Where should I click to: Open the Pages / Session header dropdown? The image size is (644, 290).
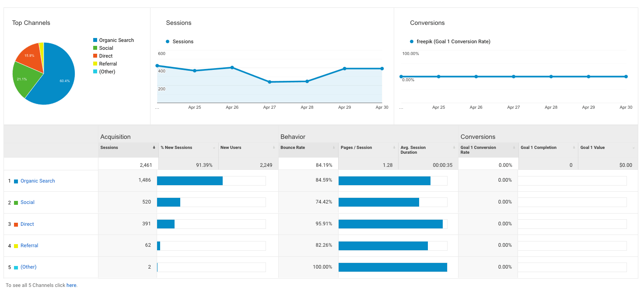[393, 147]
